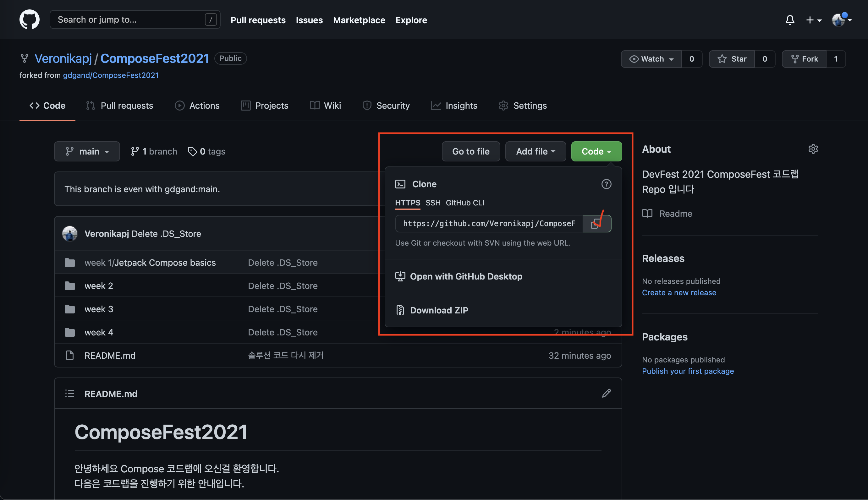Select the SSH clone tab
The image size is (868, 500).
(433, 203)
